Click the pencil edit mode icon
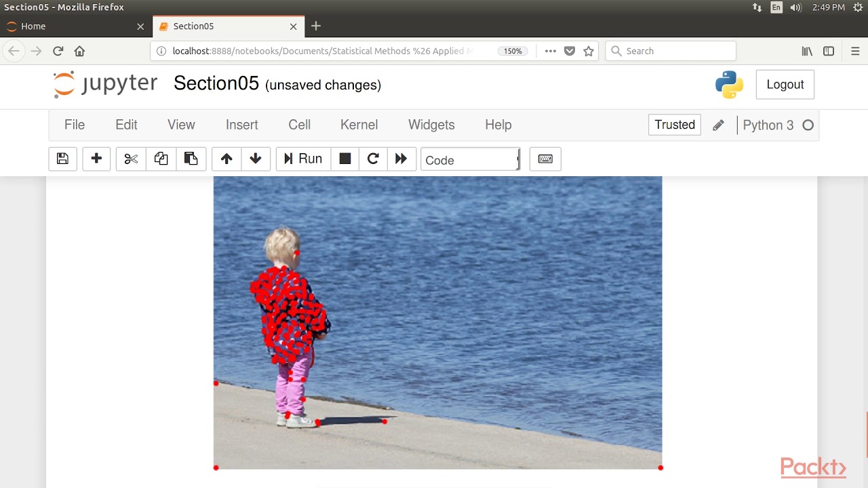 pos(718,125)
